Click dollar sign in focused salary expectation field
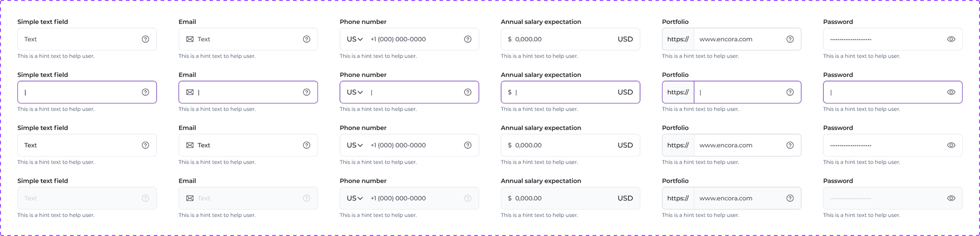The width and height of the screenshot is (980, 236). (x=509, y=92)
